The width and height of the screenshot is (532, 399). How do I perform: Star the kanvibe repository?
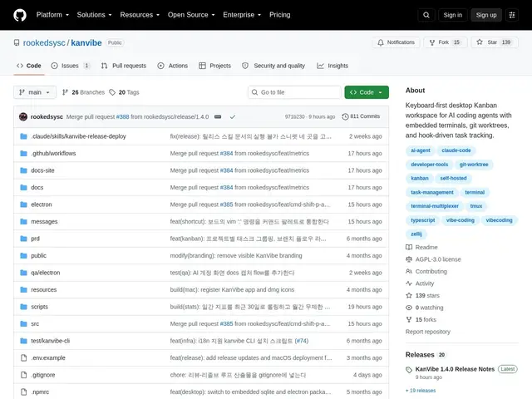(x=494, y=42)
